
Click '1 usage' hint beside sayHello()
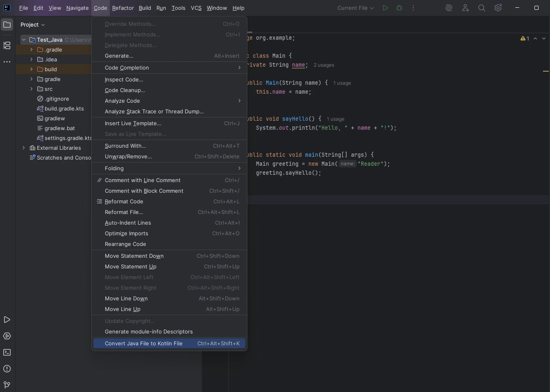335,119
